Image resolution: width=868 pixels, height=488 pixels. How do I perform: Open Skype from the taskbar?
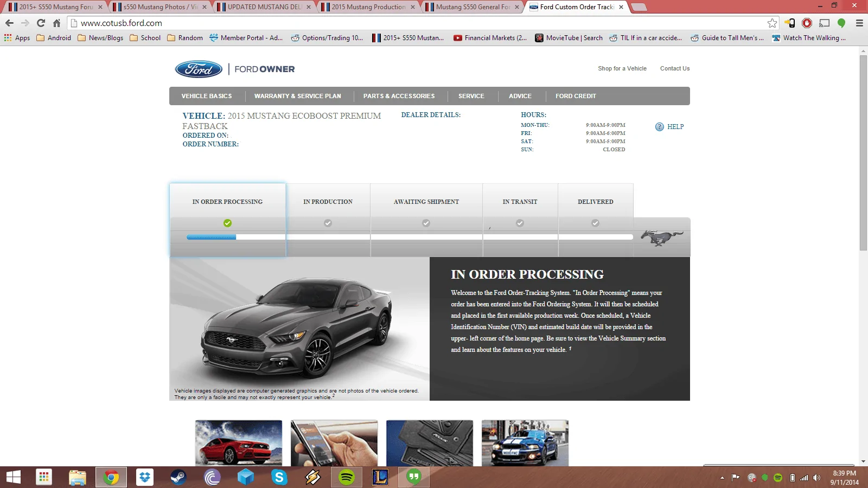(279, 477)
